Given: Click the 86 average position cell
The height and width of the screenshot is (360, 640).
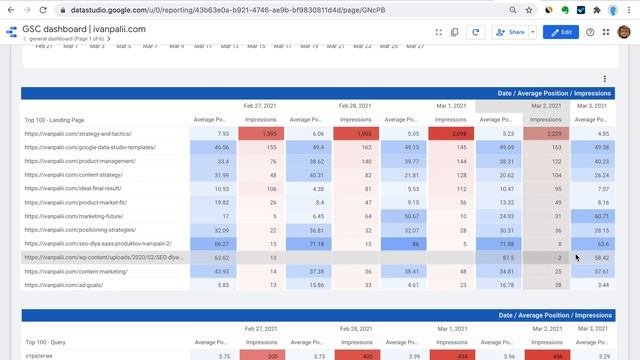Looking at the screenshot, I should pyautogui.click(x=404, y=244).
